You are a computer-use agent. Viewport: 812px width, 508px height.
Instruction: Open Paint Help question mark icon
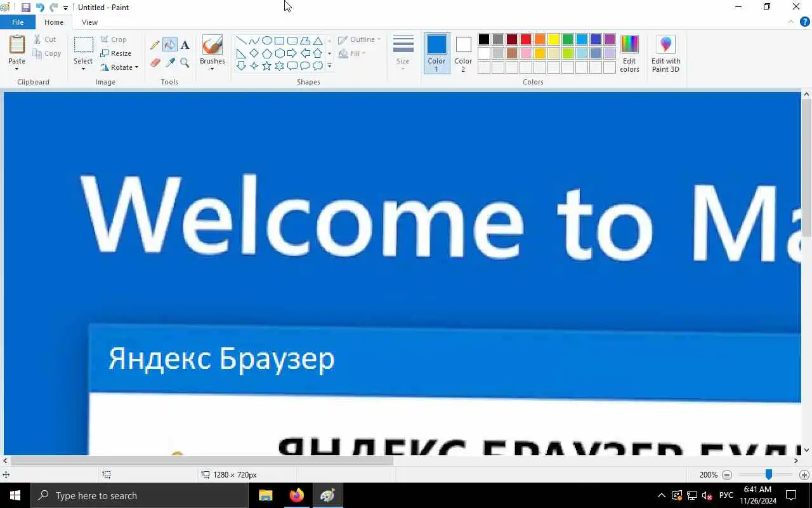click(x=804, y=22)
